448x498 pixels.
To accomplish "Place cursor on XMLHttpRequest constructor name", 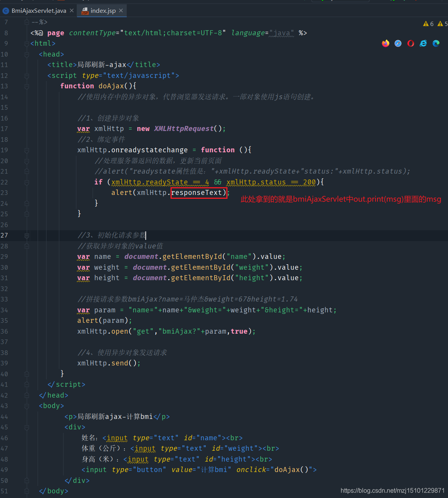I will pos(184,129).
